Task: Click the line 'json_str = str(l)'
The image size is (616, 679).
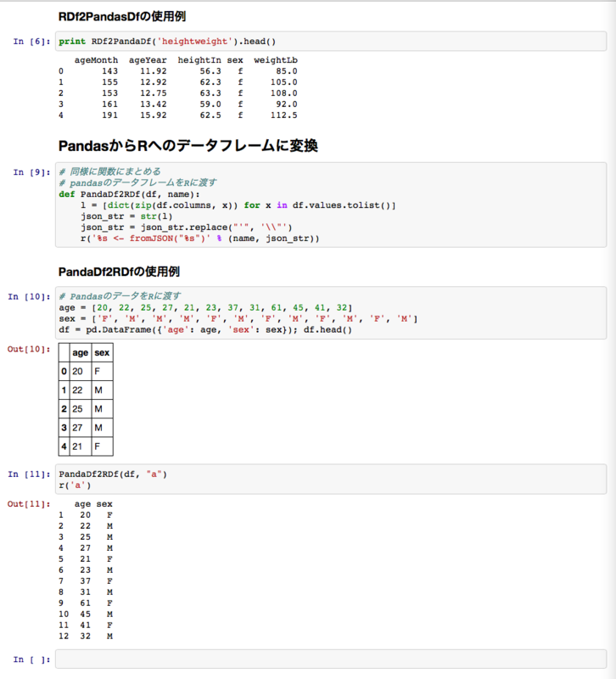Action: coord(126,216)
